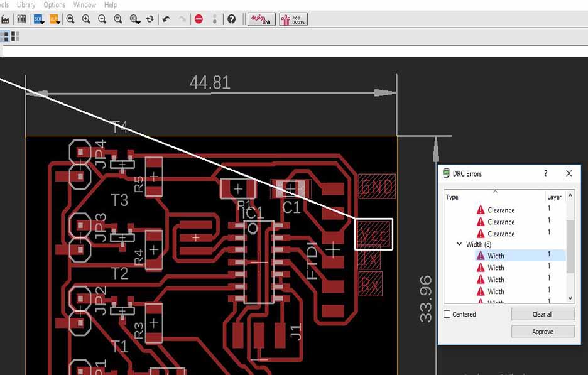
Task: Click the 33.96 dimension text
Action: pyautogui.click(x=426, y=299)
